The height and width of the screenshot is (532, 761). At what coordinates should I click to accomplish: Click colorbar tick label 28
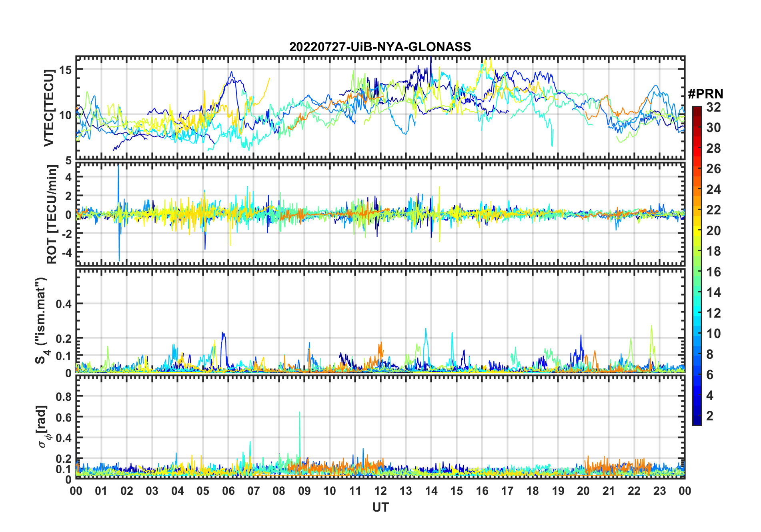[713, 148]
